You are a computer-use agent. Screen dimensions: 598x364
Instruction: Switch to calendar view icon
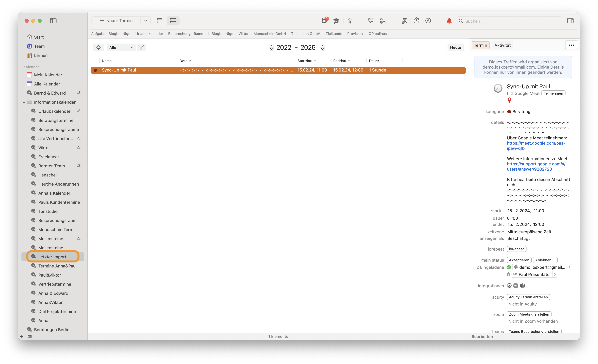point(159,21)
